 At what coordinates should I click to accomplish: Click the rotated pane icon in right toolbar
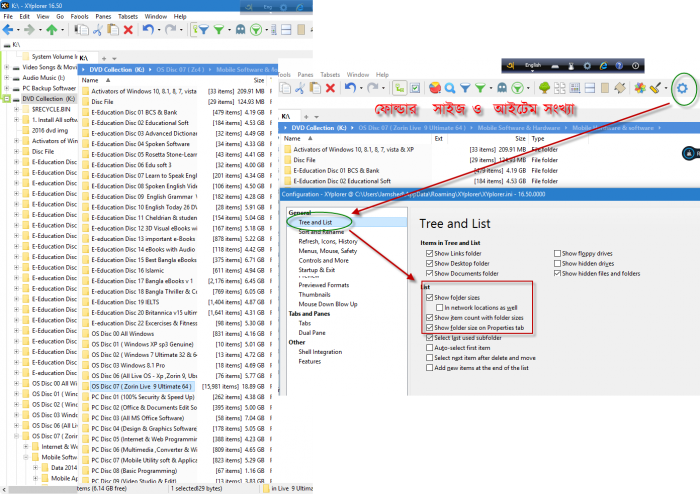tap(620, 88)
